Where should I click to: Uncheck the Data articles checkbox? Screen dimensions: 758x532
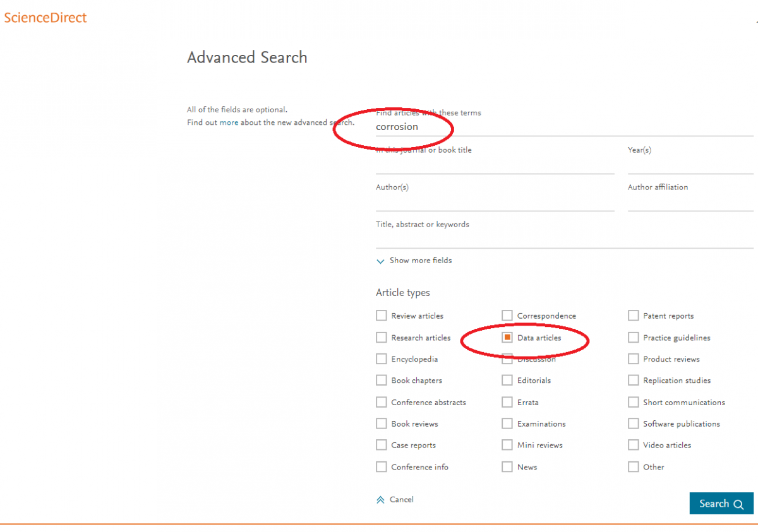[x=507, y=338]
